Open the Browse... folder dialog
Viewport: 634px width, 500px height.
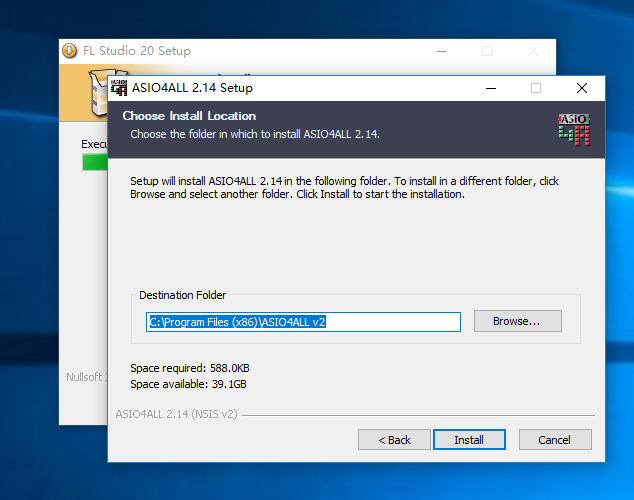pyautogui.click(x=518, y=321)
